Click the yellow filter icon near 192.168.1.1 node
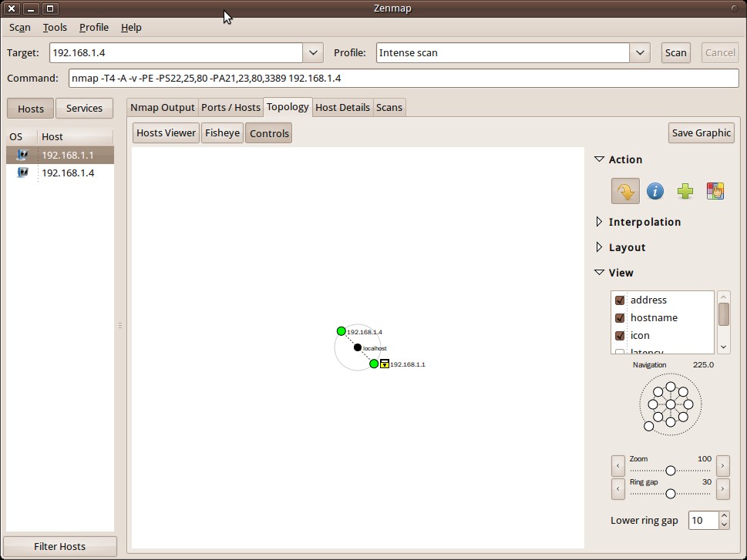Viewport: 747px width, 560px height. 385,364
